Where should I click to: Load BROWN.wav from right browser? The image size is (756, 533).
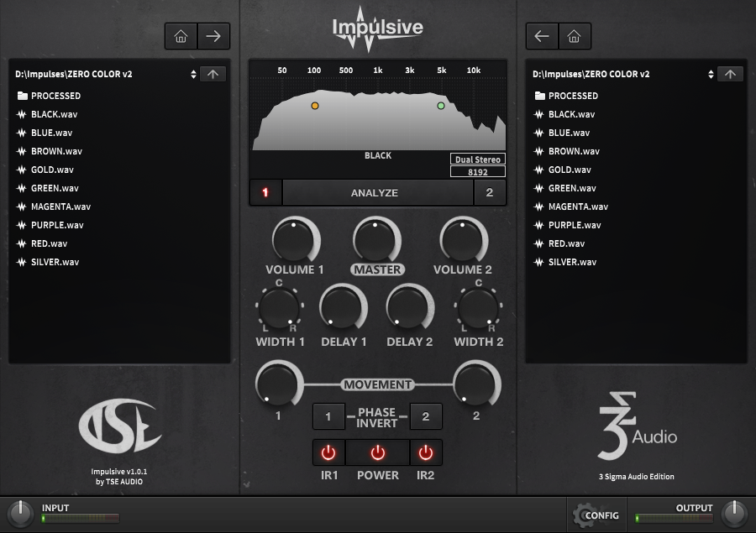point(566,151)
